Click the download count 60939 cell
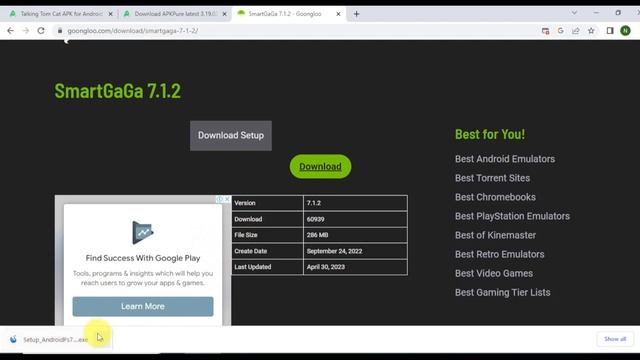The width and height of the screenshot is (640, 360). tap(355, 219)
